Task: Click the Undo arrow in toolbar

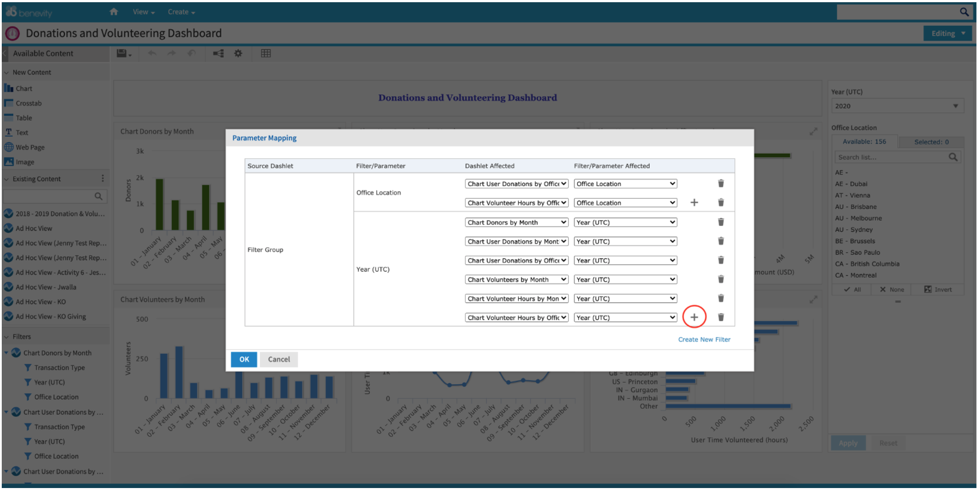Action: (x=152, y=53)
